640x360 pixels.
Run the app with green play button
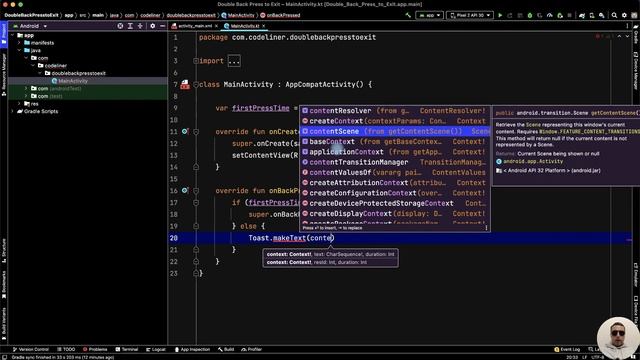click(x=500, y=15)
